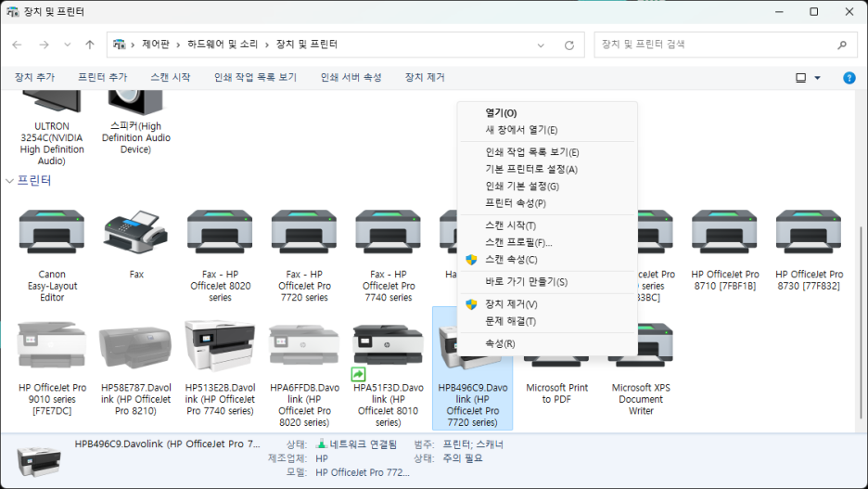Screen dimensions: 868x489
Task: Select the 스피커 High Definition Audio Device
Action: pyautogui.click(x=136, y=124)
